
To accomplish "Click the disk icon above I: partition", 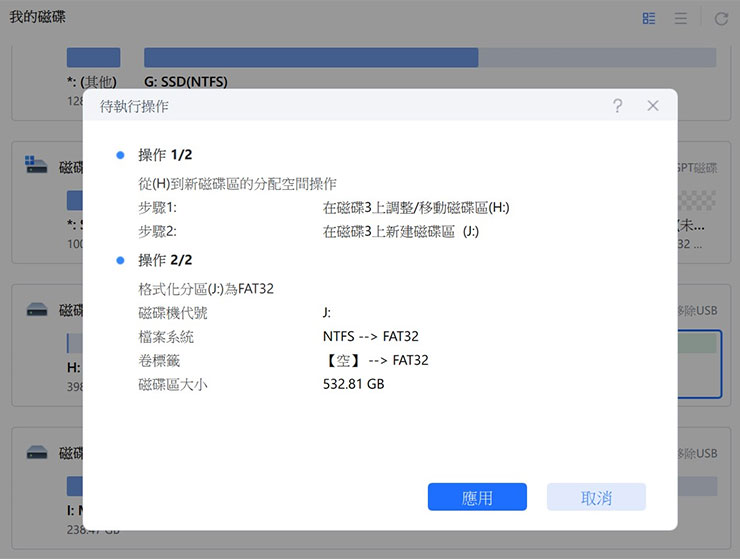I will click(36, 453).
